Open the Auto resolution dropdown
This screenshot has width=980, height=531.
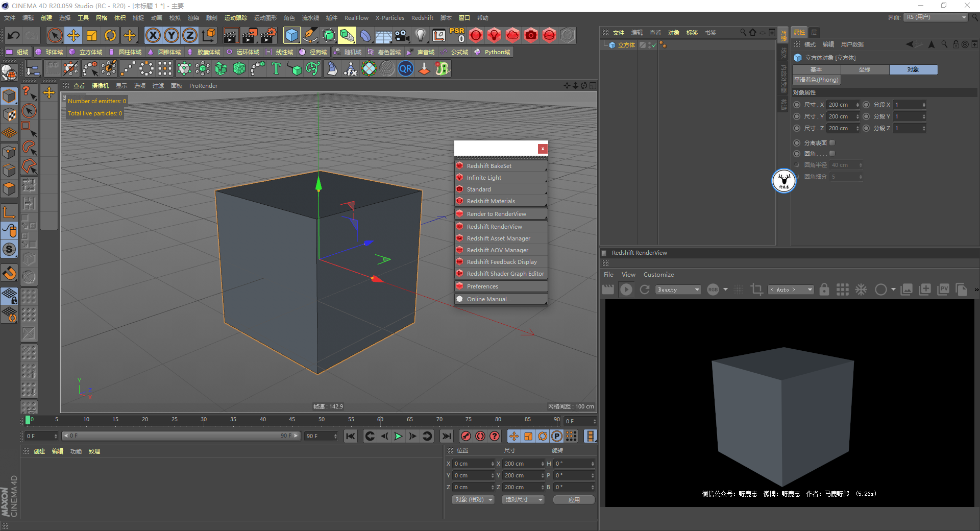click(x=791, y=289)
